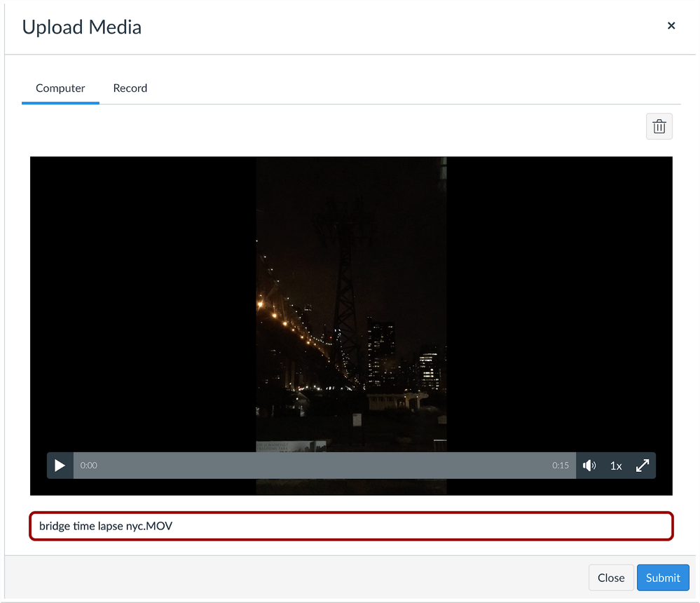This screenshot has height=603, width=700.
Task: Click the 0:00 current time label
Action: pyautogui.click(x=88, y=466)
